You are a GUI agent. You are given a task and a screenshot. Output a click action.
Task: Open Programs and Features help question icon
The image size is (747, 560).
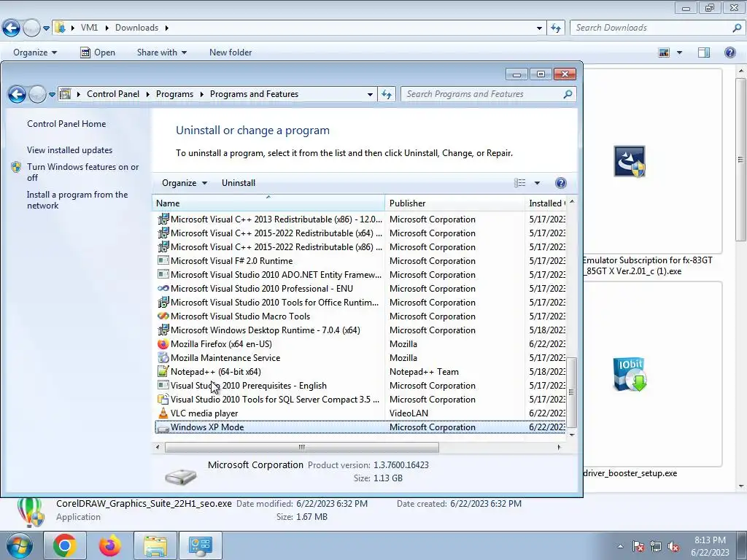(x=561, y=183)
